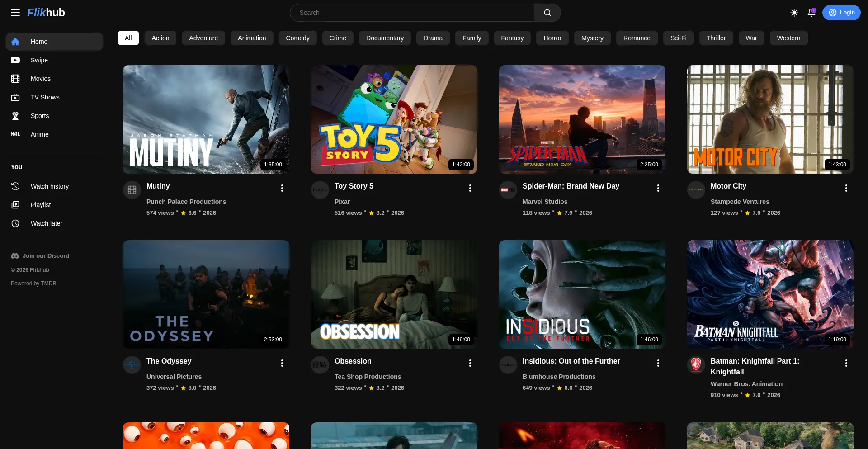
Task: Open Watch later
Action: tap(54, 223)
